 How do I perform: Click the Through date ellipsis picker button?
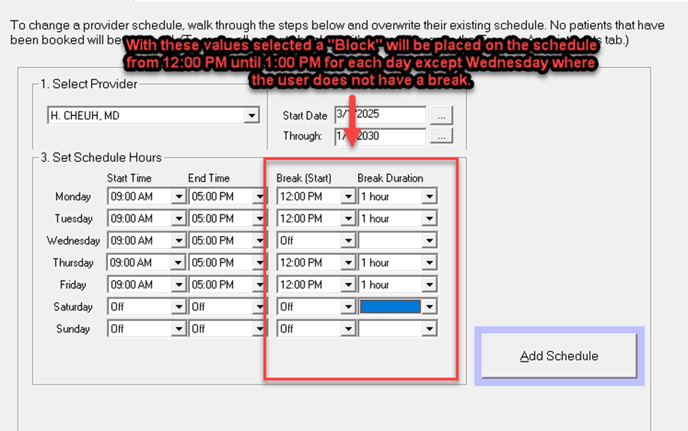444,136
